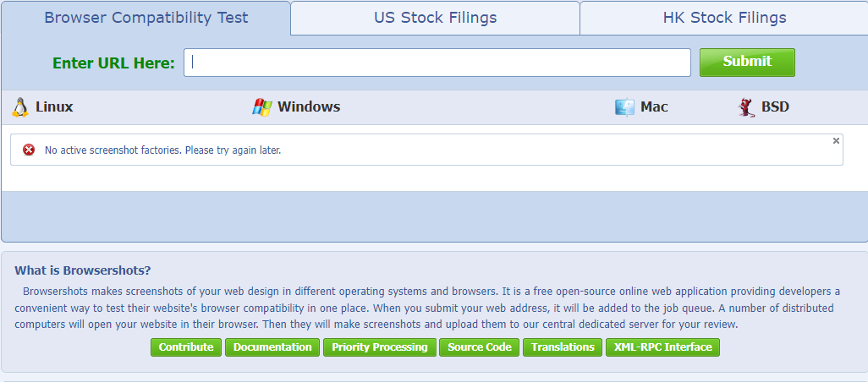Open the HK Stock Filings tab
Screen dimensions: 868x382
[724, 18]
